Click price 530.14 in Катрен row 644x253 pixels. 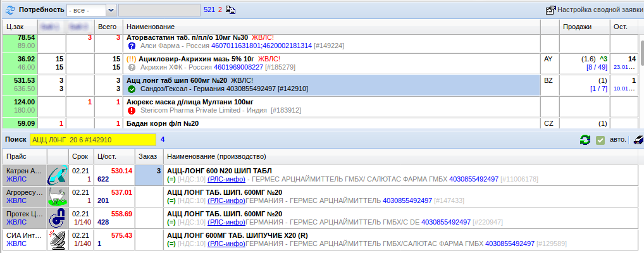point(121,170)
